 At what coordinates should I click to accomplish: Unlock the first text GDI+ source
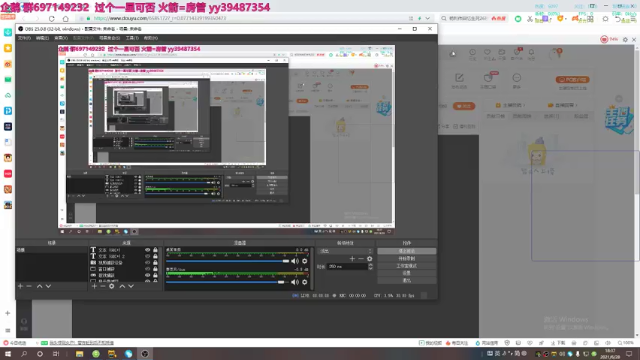click(x=155, y=250)
